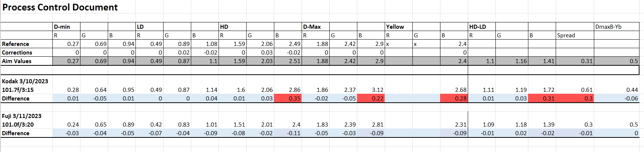Screen dimensions: 644x152
Task: Select the 101.7f/3:15 cell
Action: pos(18,90)
